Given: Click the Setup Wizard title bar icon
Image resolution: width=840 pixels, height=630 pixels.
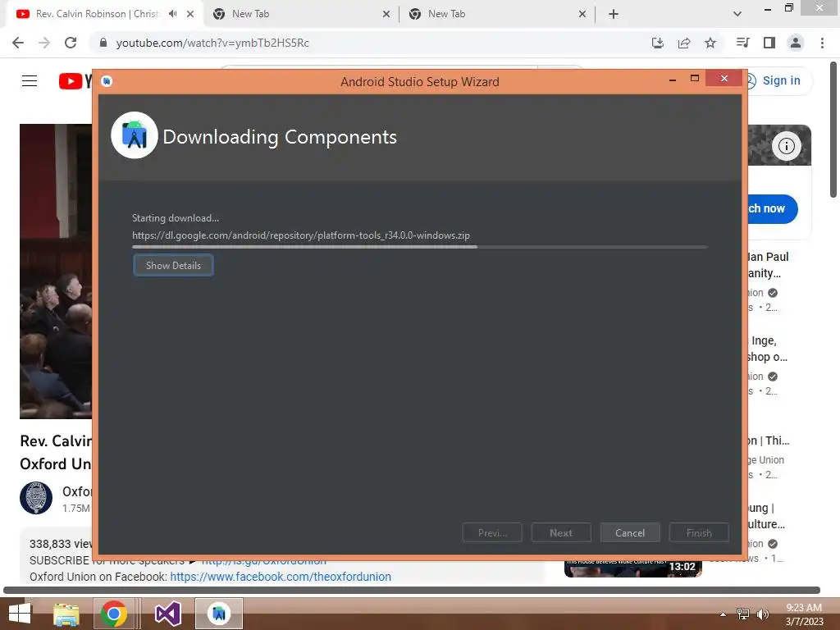Looking at the screenshot, I should (x=107, y=81).
